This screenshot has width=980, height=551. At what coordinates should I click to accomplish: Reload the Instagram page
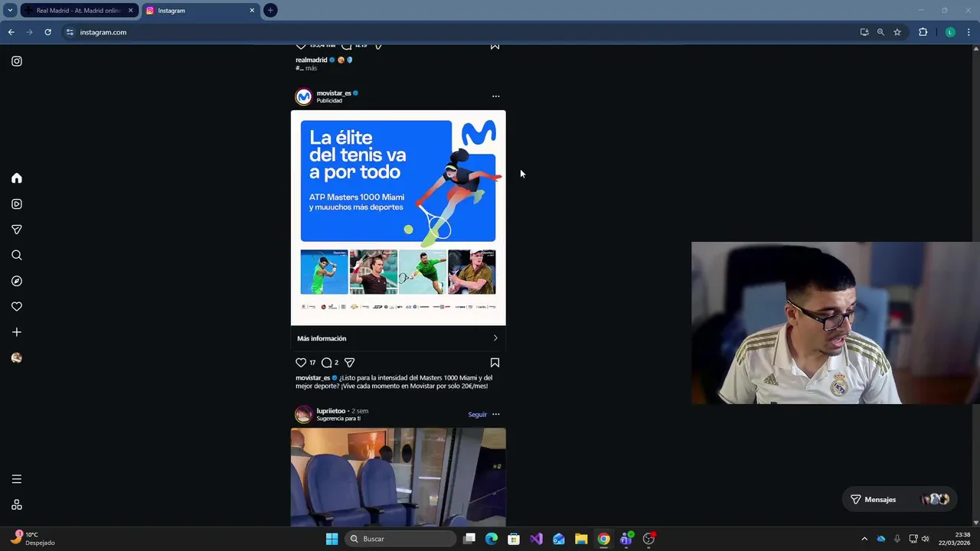[x=47, y=32]
